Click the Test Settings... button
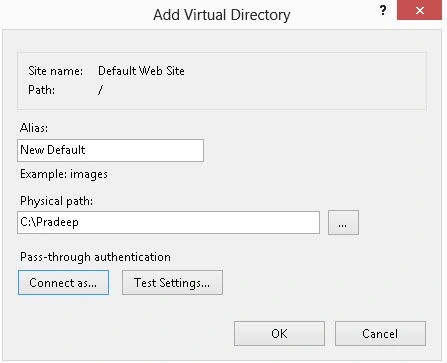Viewport: 447px width, 363px height. (172, 283)
